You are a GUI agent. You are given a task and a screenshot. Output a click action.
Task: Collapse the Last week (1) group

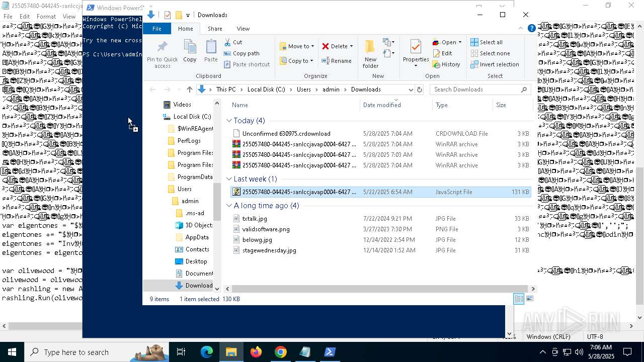pos(229,179)
